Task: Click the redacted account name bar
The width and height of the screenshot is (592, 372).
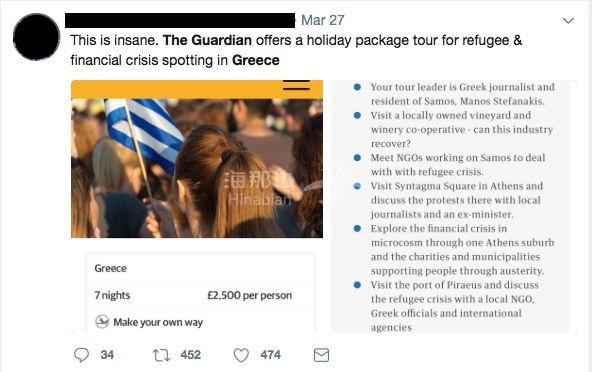Action: (180, 20)
